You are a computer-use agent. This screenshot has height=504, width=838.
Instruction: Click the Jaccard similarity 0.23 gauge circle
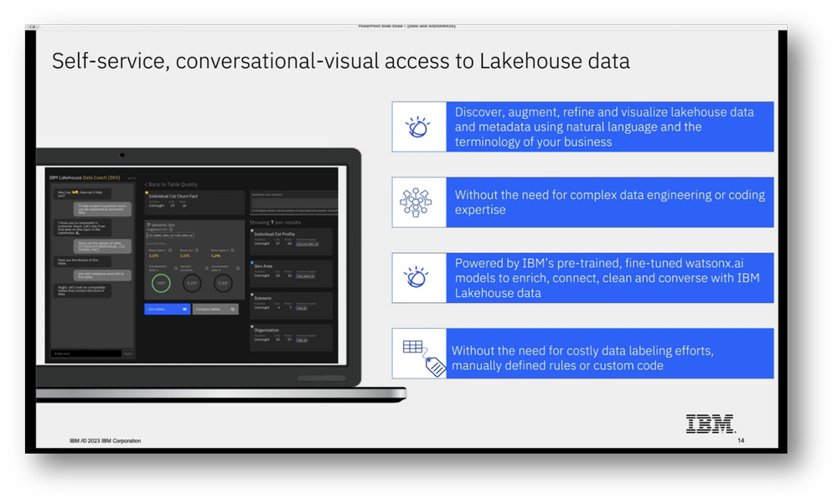coord(192,283)
